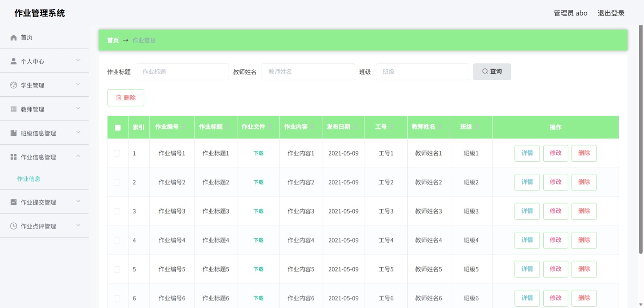Image resolution: width=644 pixels, height=308 pixels.
Task: Click the 工号6 table cell
Action: tap(386, 298)
